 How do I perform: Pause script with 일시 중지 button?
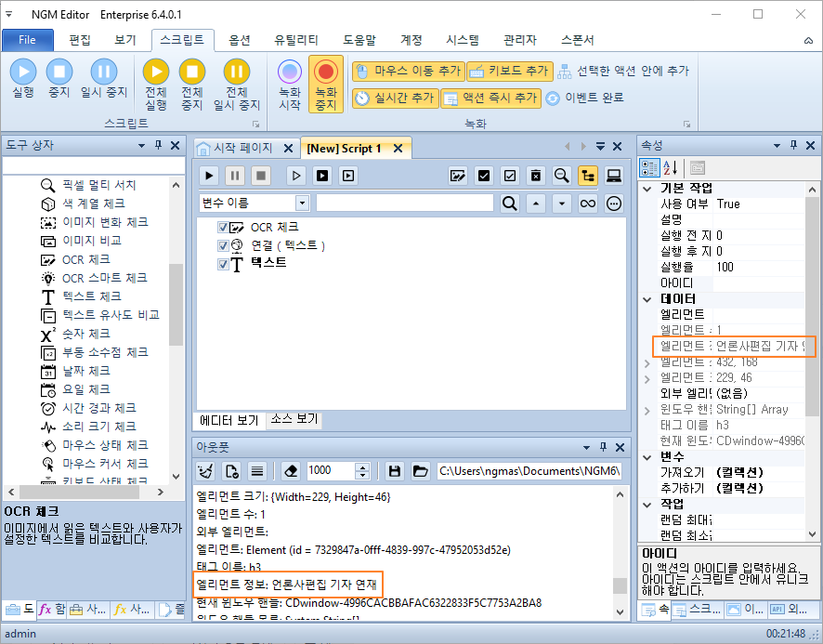(104, 79)
